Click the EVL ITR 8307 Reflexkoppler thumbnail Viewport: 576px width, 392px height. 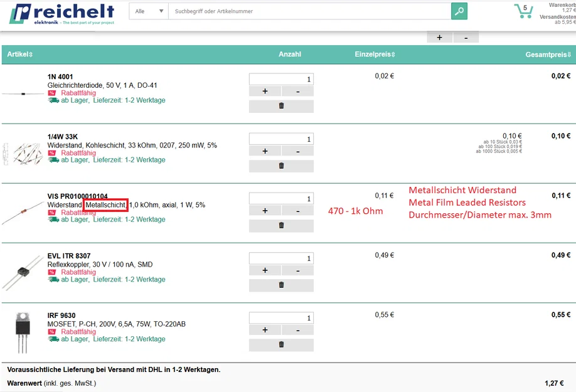tap(23, 272)
